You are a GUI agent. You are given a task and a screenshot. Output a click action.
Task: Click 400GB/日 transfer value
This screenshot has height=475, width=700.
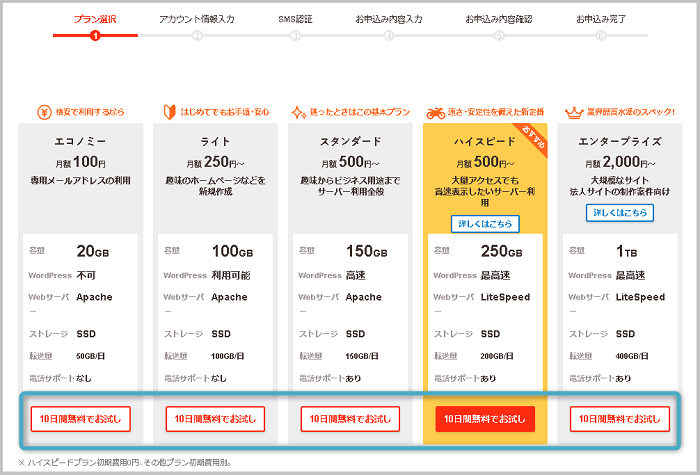click(x=632, y=356)
